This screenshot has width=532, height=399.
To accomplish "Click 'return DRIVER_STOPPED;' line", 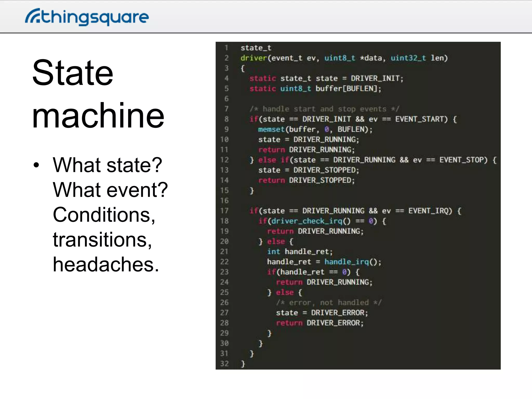I will (x=307, y=180).
